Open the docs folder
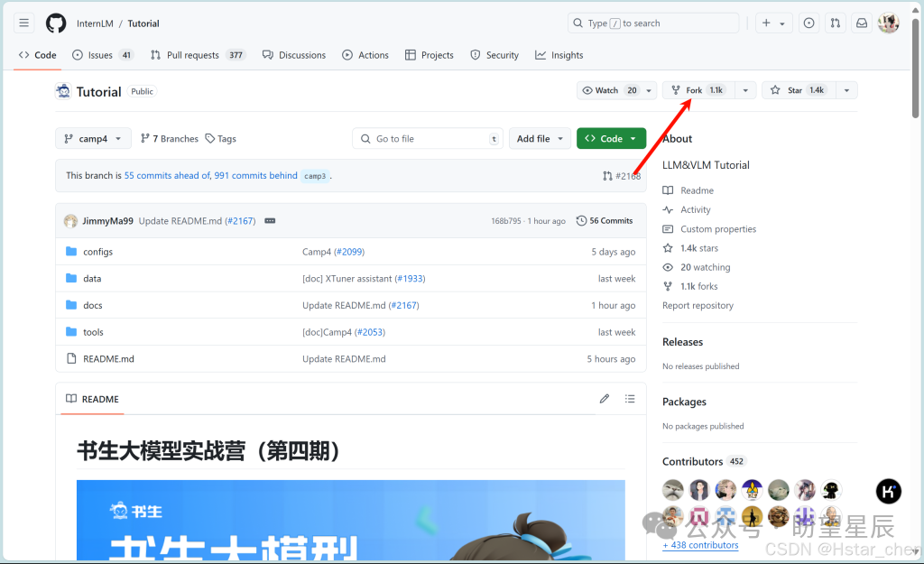This screenshot has width=924, height=564. [x=93, y=305]
